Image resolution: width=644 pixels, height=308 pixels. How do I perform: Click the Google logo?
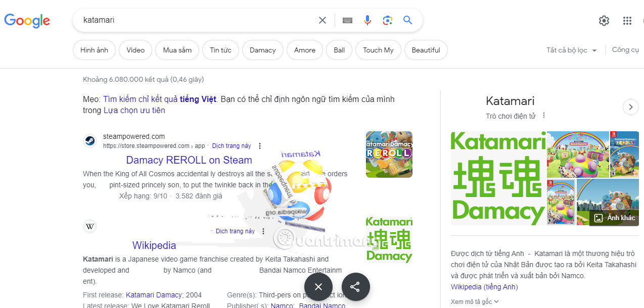point(27,20)
